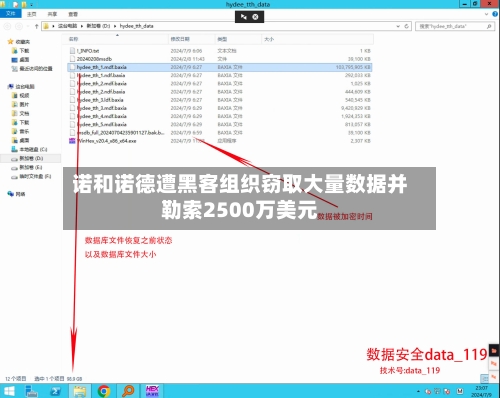Click the pin icon in black overlay bar
Image resolution: width=500 pixels, height=398 pixels.
pyautogui.click(x=244, y=17)
